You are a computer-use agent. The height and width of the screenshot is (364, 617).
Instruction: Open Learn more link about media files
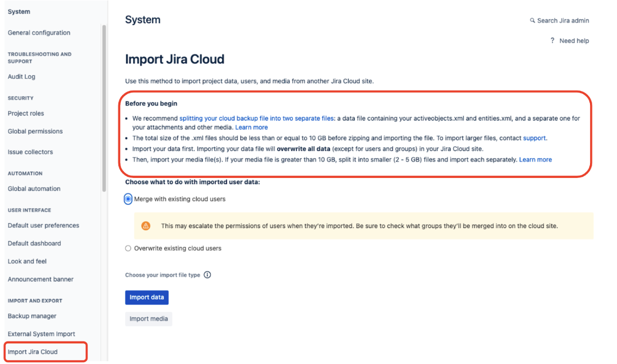point(535,159)
